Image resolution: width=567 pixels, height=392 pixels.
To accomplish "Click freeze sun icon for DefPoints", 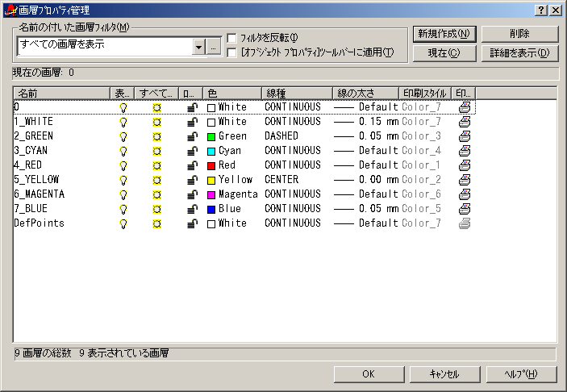I will click(156, 223).
